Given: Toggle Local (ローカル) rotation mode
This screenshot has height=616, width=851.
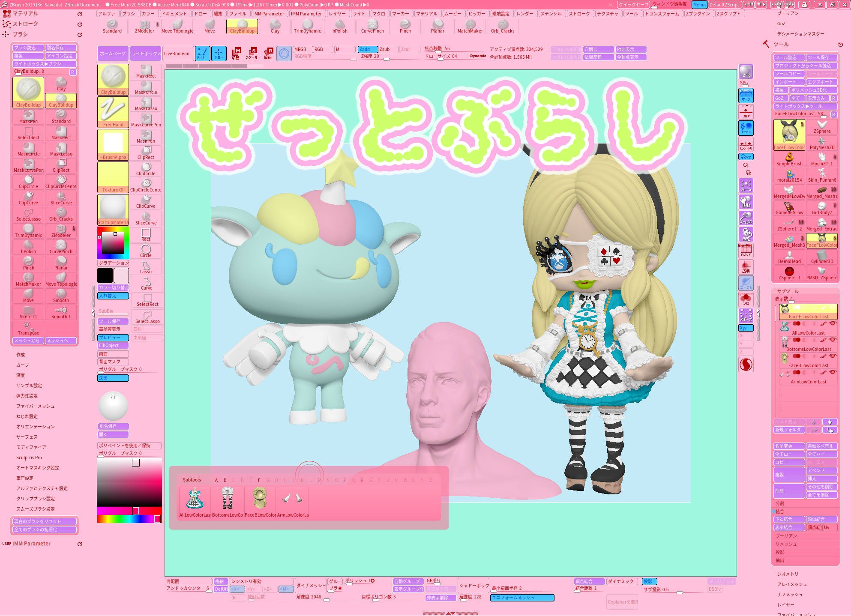Looking at the screenshot, I should [746, 128].
